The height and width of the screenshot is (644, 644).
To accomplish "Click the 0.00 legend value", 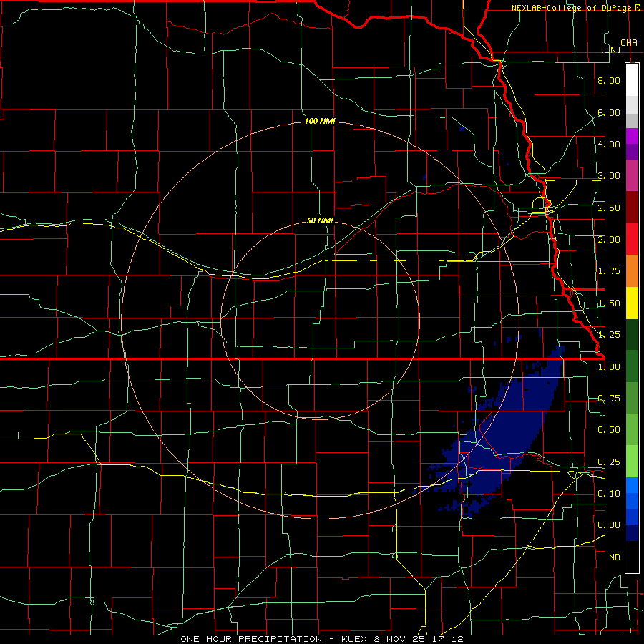I will point(609,525).
